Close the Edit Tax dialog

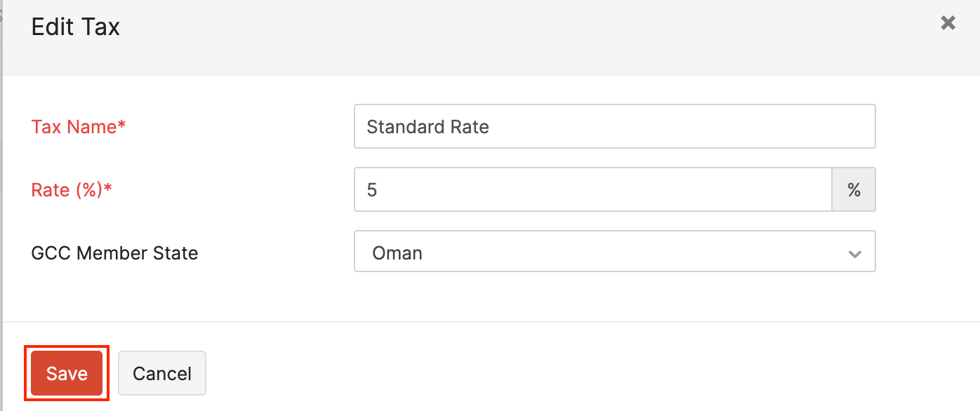point(948,23)
